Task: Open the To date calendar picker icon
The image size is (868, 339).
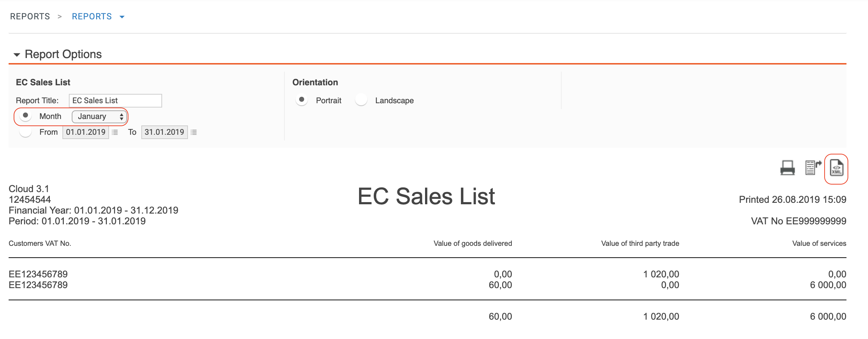Action: [194, 132]
